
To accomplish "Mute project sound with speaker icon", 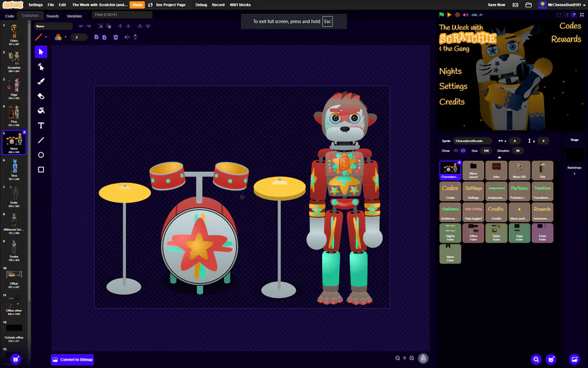I will coord(465,15).
